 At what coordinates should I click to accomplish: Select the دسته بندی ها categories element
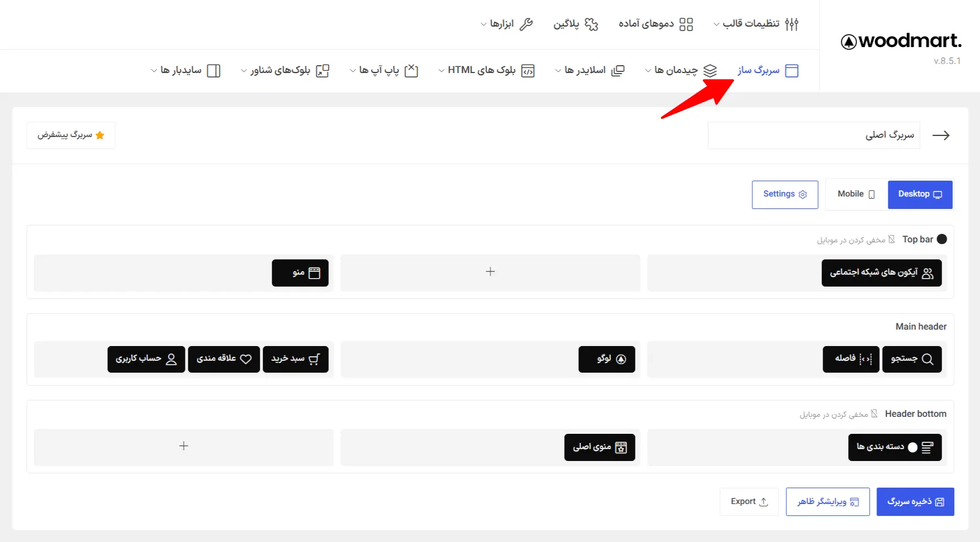coord(895,447)
